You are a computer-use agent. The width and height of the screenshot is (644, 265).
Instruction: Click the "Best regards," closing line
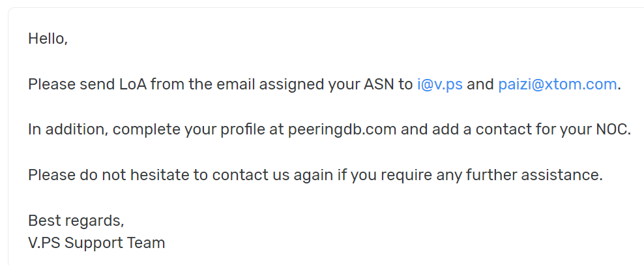coord(76,220)
